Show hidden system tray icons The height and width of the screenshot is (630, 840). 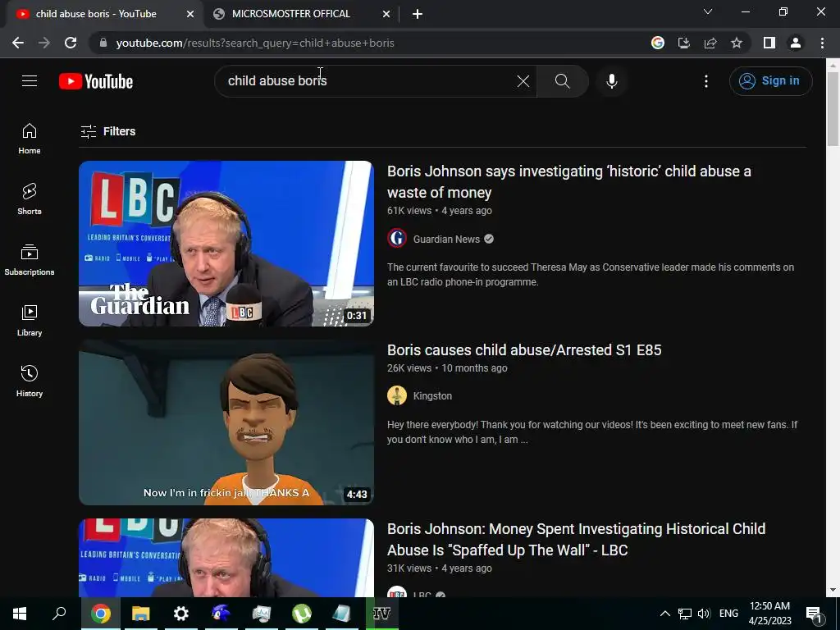664,614
